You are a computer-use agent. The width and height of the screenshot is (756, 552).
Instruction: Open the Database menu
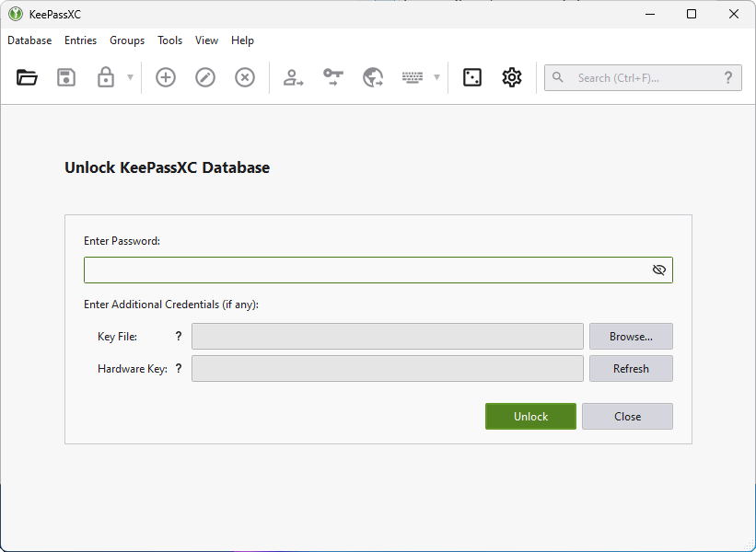[29, 40]
